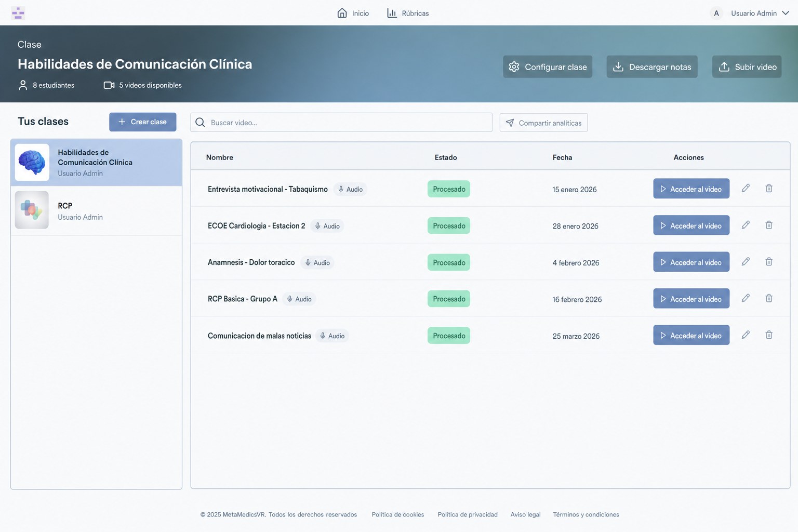Viewport: 798px width, 532px height.
Task: Click the Configurar clase button
Action: click(548, 66)
